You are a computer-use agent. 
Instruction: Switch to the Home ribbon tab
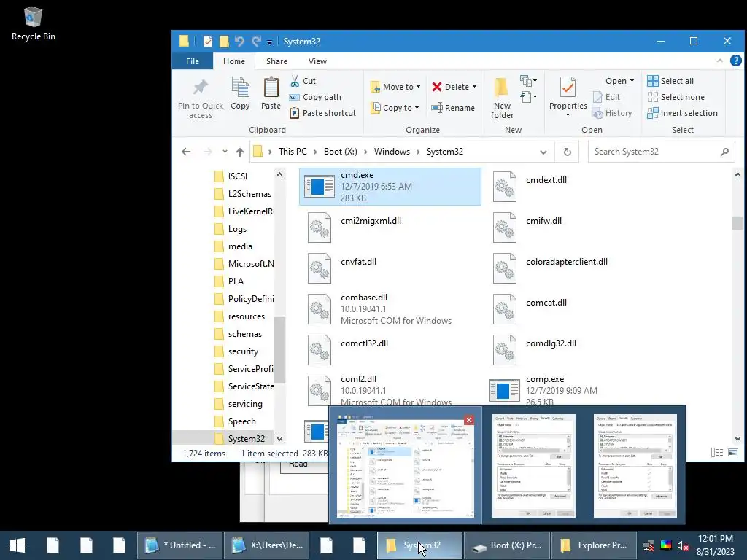[234, 61]
